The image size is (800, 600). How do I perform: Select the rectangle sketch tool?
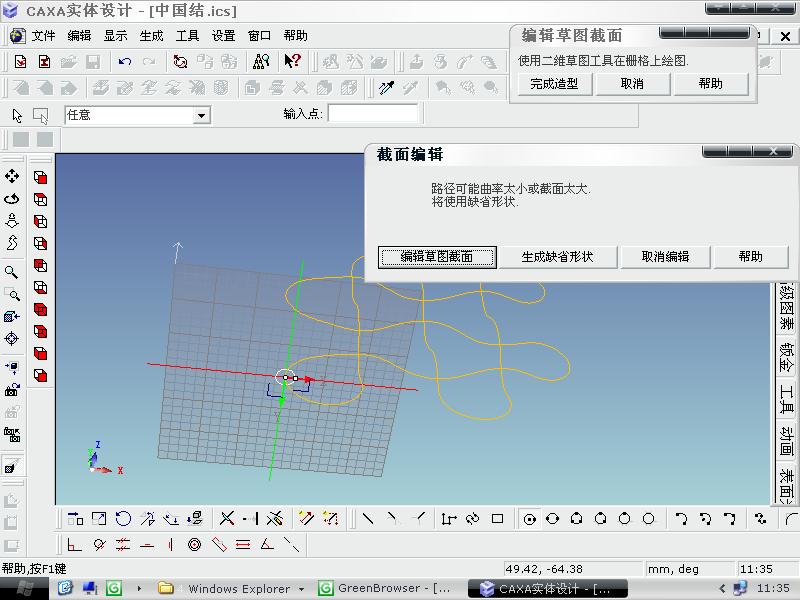pyautogui.click(x=497, y=519)
